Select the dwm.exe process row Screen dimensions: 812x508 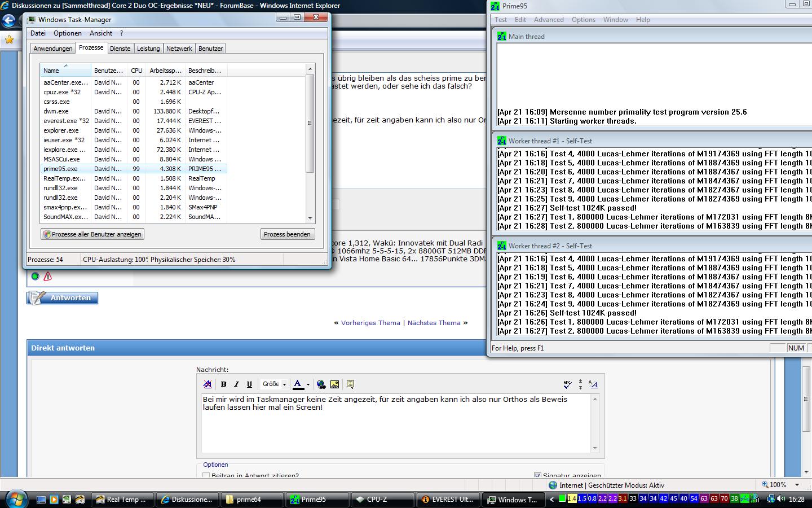(x=134, y=111)
